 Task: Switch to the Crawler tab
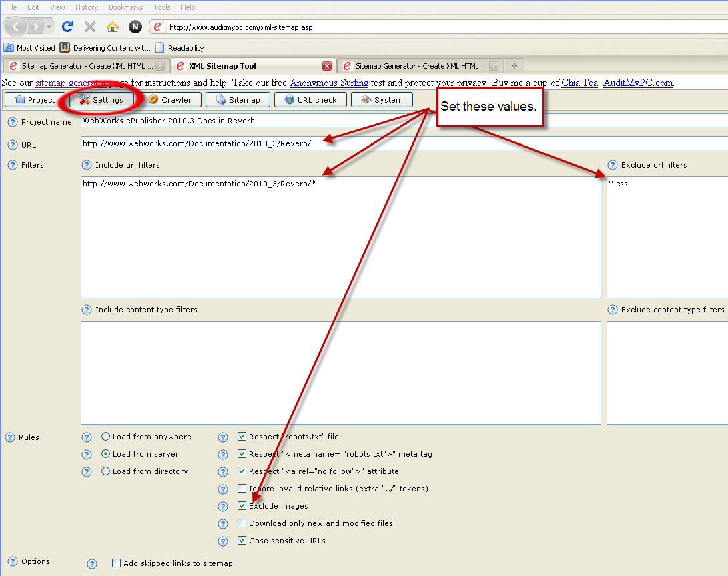pyautogui.click(x=169, y=100)
